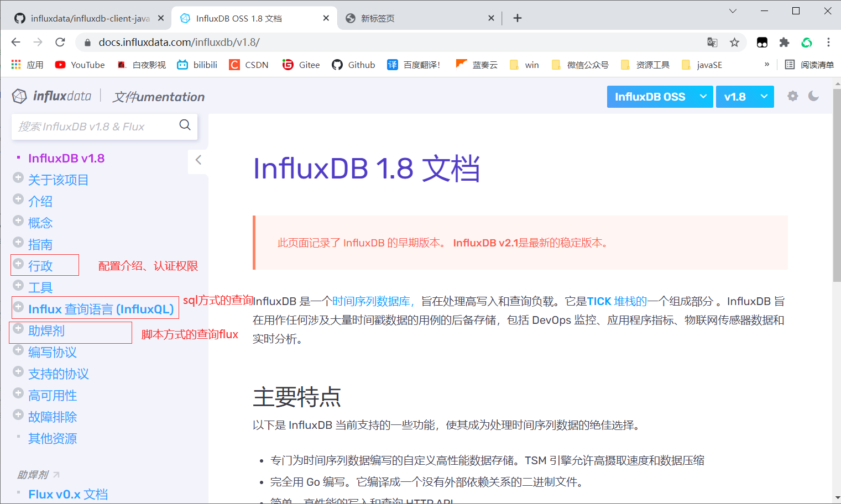The image size is (841, 504).
Task: Open the CSDN bookmark
Action: 249,65
